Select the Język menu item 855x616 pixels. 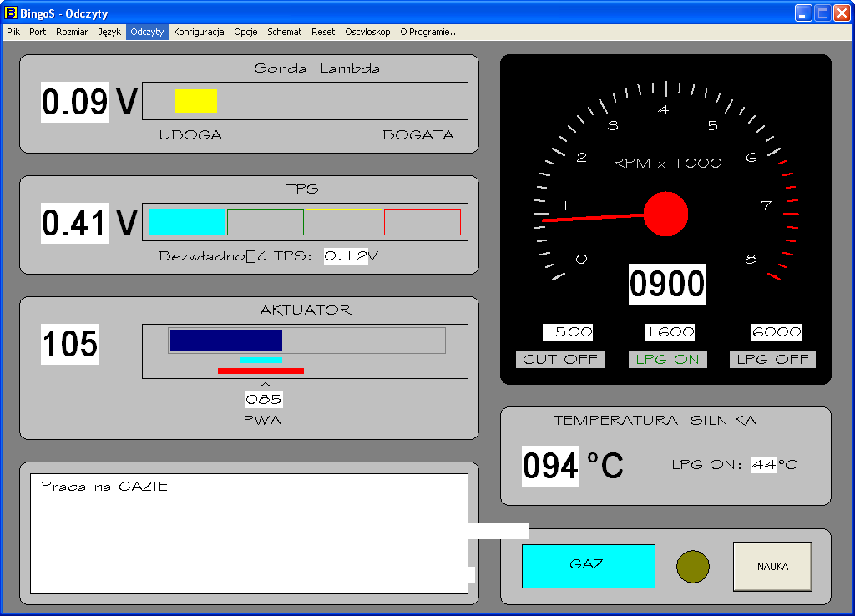109,32
